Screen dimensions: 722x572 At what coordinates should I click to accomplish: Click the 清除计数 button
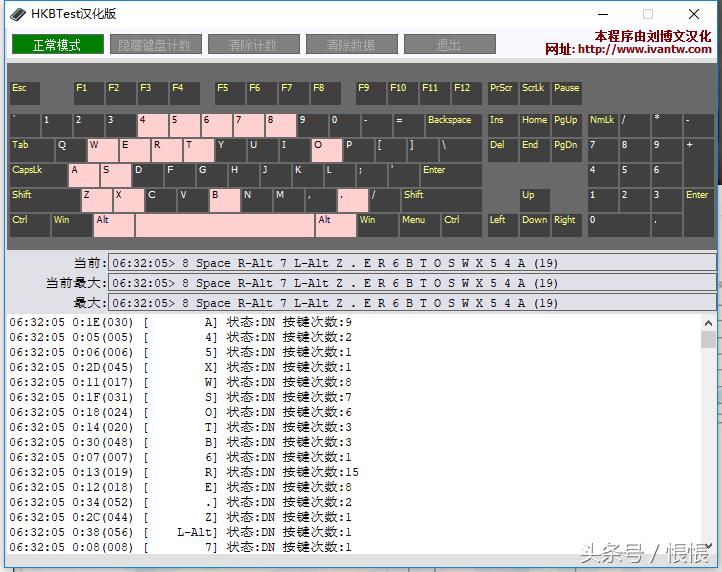[x=254, y=45]
